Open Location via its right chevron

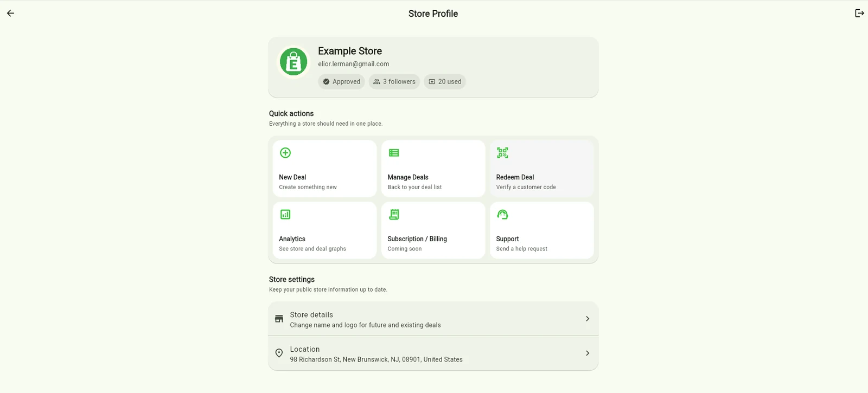click(588, 353)
